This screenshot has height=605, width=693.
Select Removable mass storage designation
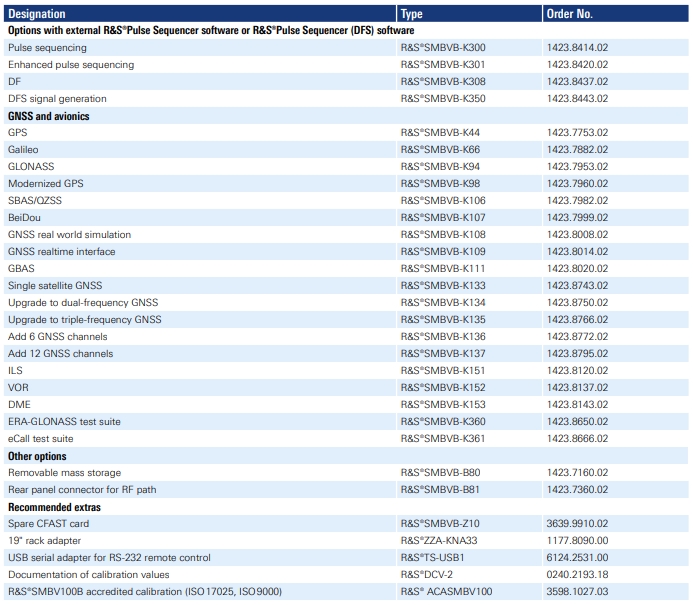[x=65, y=473]
